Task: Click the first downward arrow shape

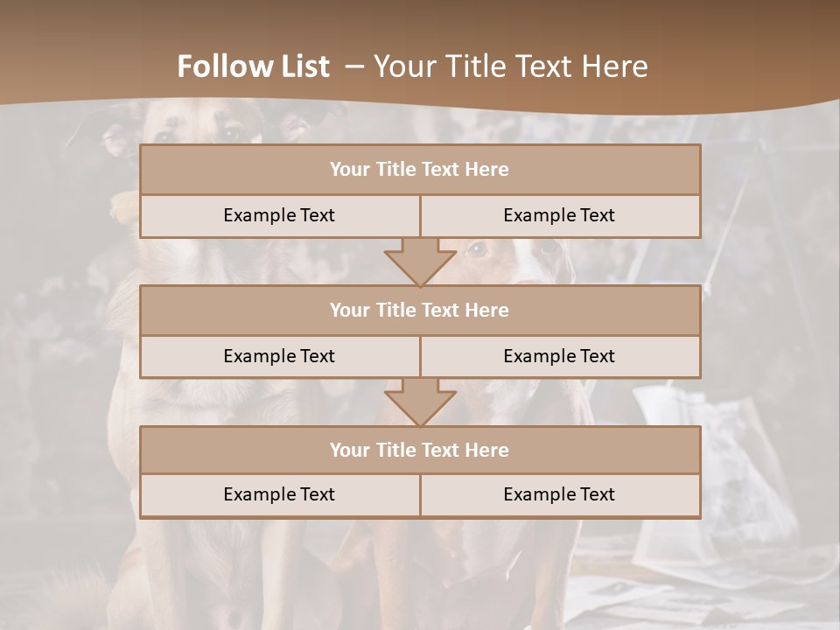Action: click(420, 262)
